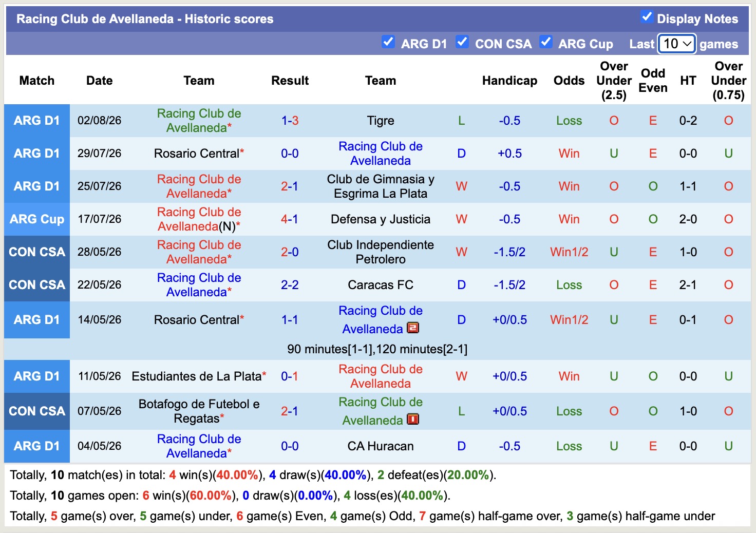Open Tigre team link
The height and width of the screenshot is (533, 756).
pyautogui.click(x=381, y=121)
